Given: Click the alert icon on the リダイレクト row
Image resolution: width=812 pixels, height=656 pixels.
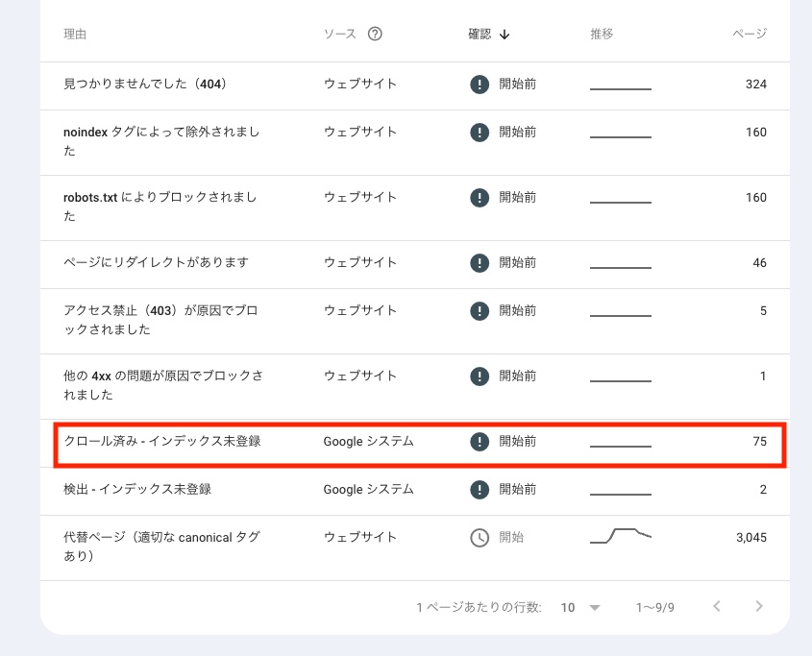Looking at the screenshot, I should click(479, 263).
